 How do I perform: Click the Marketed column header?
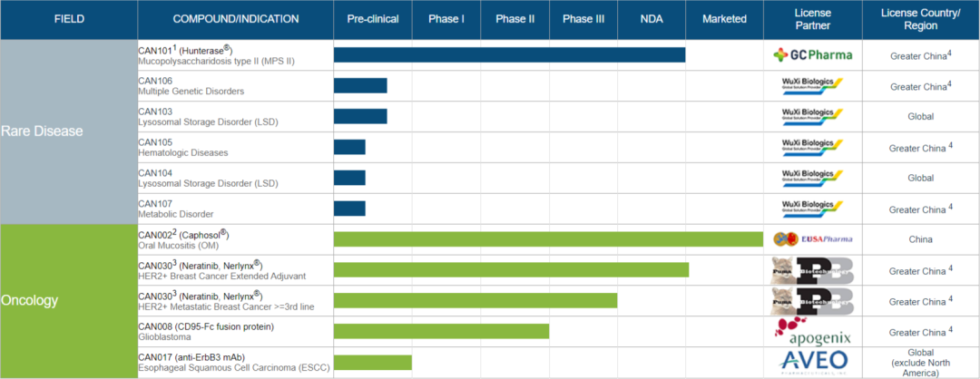click(x=724, y=19)
